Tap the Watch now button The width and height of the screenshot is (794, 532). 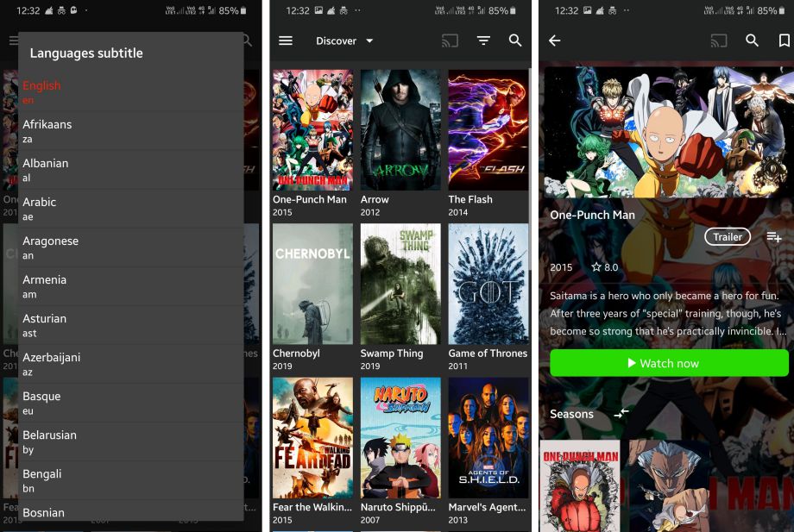[669, 363]
